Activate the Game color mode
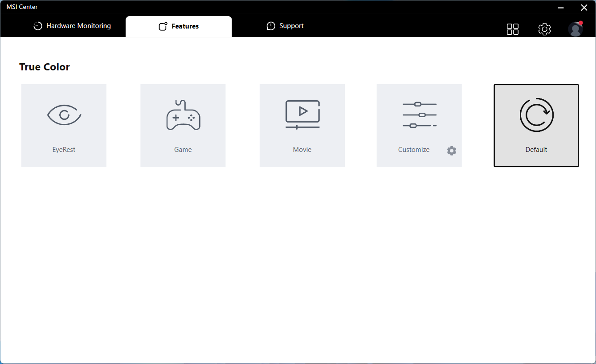 (x=183, y=126)
